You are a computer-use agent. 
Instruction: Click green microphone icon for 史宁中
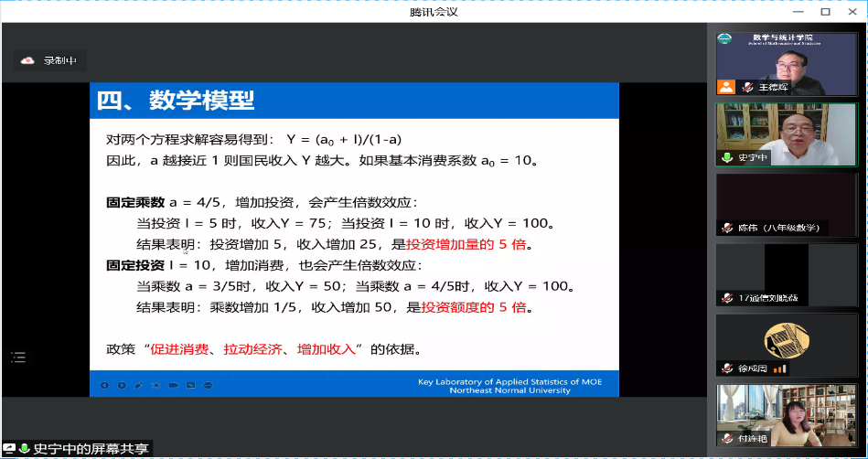pos(726,157)
